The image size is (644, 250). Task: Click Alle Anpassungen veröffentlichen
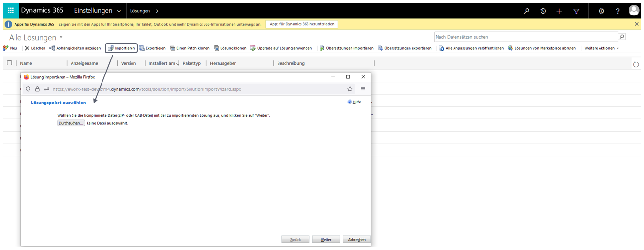[471, 48]
